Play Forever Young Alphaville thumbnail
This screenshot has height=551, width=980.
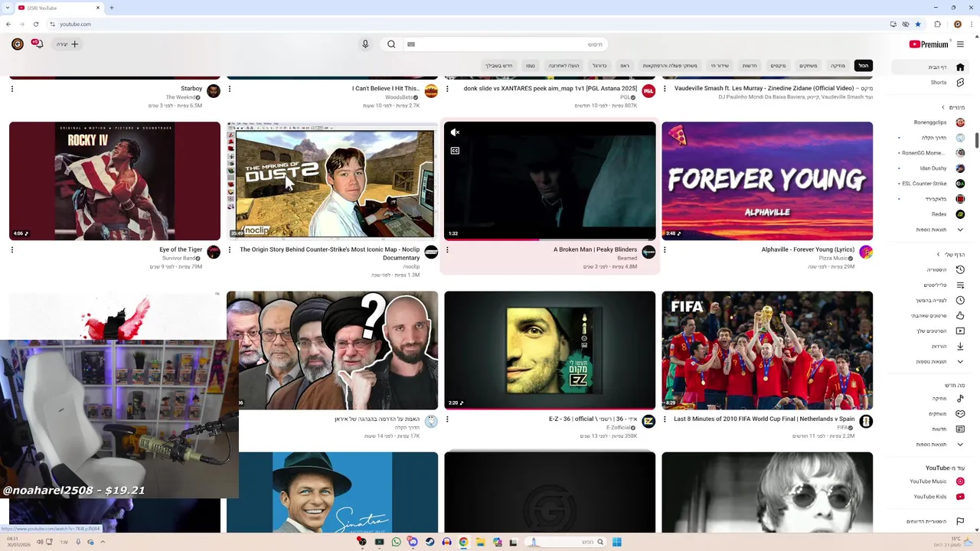tap(767, 181)
